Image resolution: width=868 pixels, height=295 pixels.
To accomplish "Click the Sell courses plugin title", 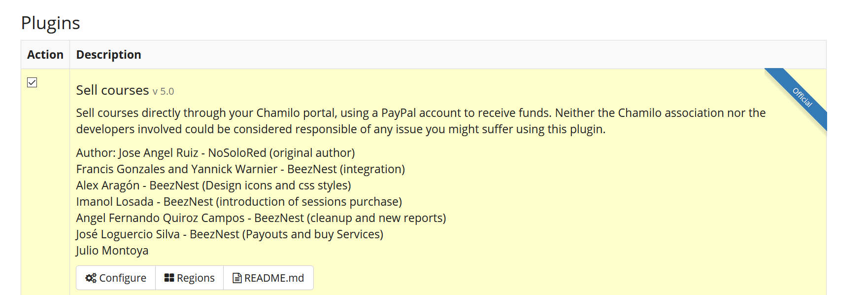I will tap(112, 90).
